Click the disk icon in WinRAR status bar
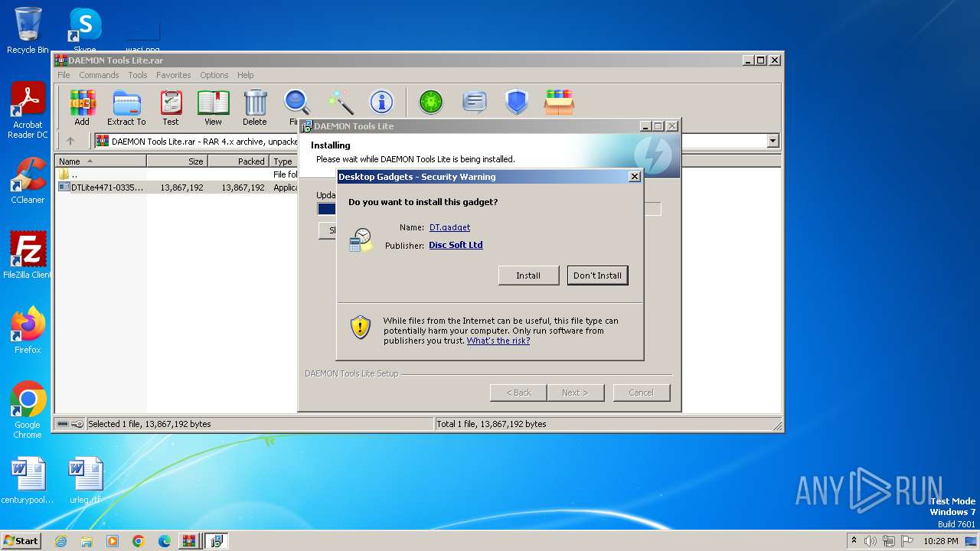The image size is (980, 551). click(63, 424)
